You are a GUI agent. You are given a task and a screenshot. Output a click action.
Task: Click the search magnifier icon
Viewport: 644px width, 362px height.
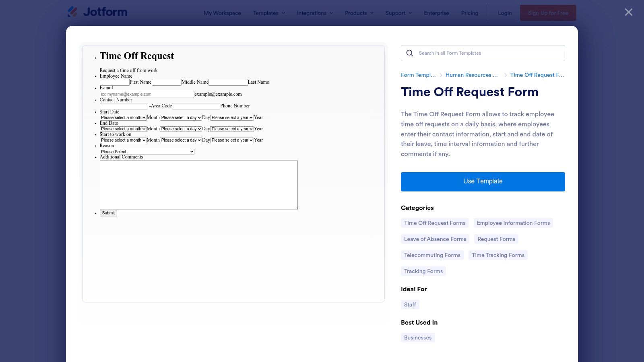[410, 53]
